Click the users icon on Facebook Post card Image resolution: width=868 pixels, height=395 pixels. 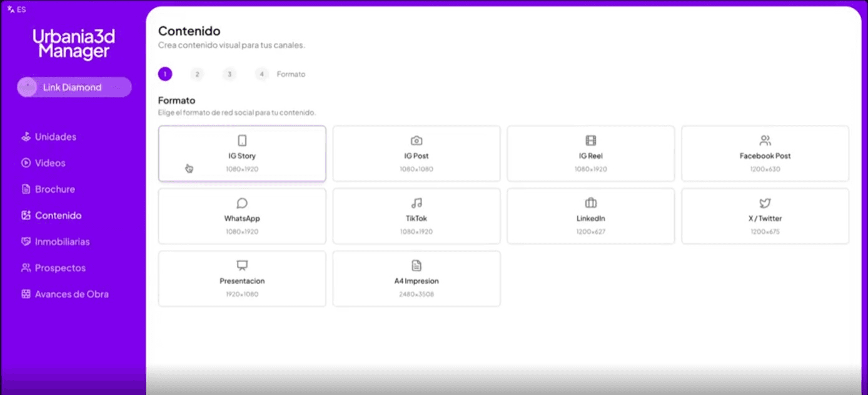pos(765,141)
